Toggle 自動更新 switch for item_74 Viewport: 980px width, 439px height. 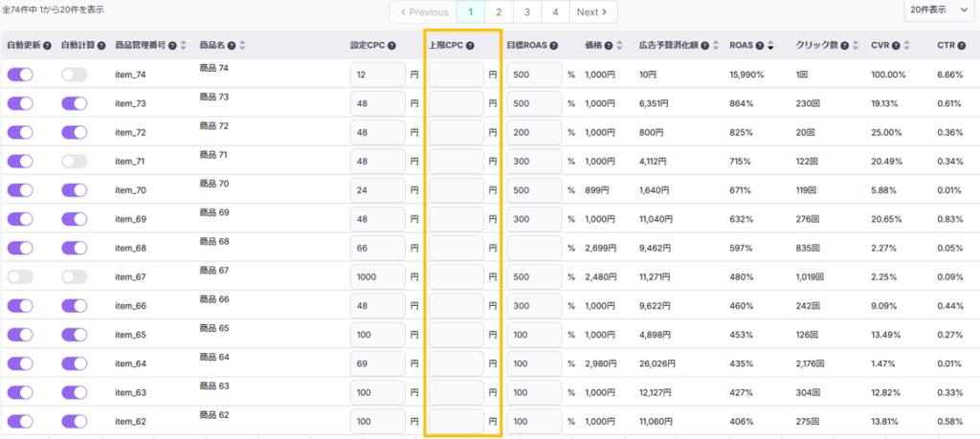(20, 75)
